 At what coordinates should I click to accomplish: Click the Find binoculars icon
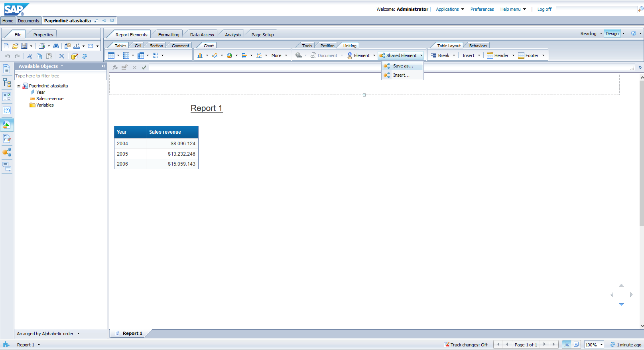tap(56, 46)
